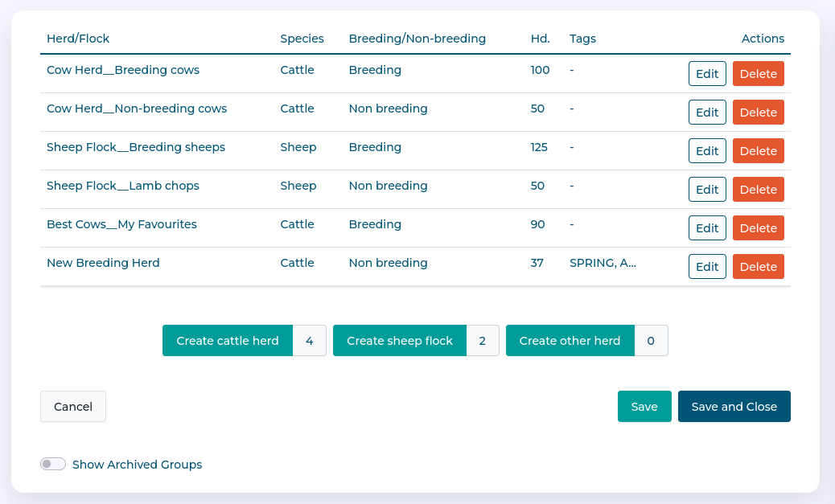Screen dimensions: 835x504
Task: Click the Herd/Flock column header
Action: pos(78,39)
